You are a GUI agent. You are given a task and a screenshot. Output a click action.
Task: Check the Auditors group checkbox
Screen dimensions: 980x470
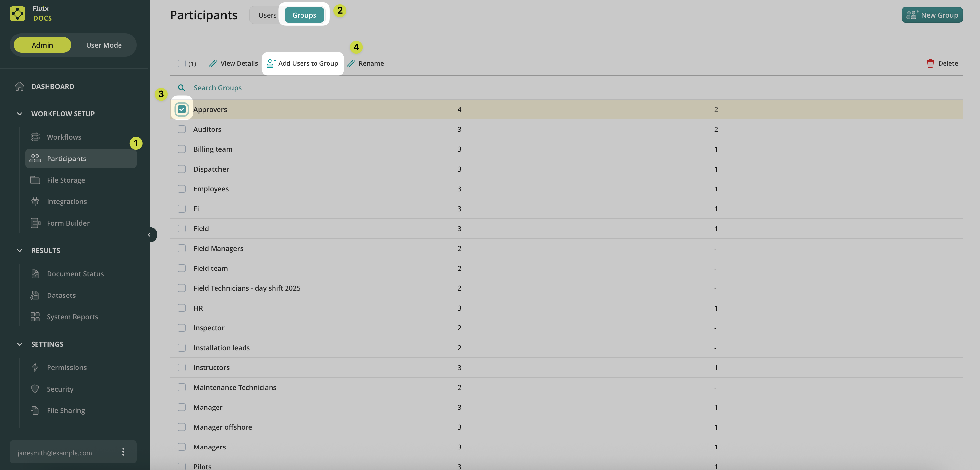click(x=181, y=129)
